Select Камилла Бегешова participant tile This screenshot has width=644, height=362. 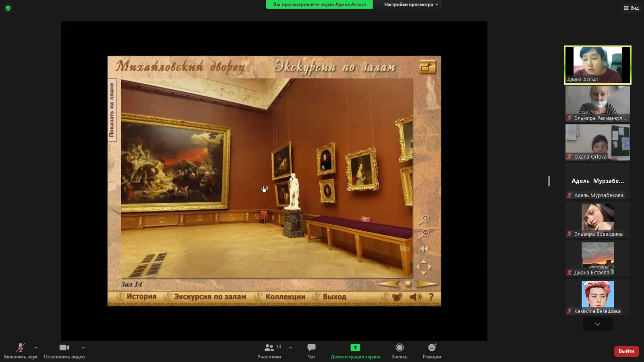tap(598, 297)
